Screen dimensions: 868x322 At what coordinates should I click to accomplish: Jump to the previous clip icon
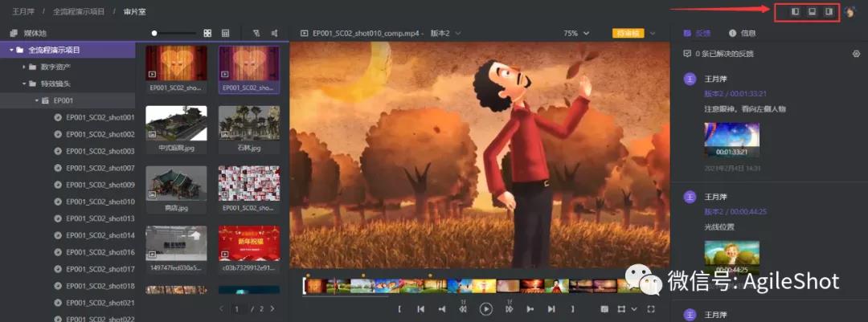pos(420,308)
